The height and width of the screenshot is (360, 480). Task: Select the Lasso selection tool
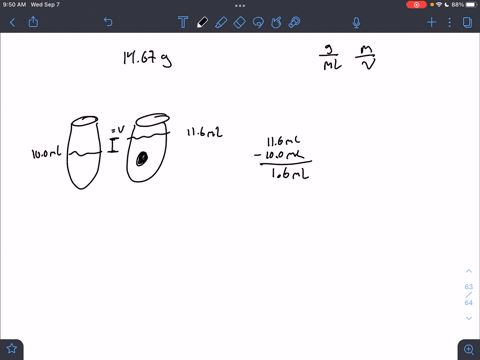[x=258, y=22]
